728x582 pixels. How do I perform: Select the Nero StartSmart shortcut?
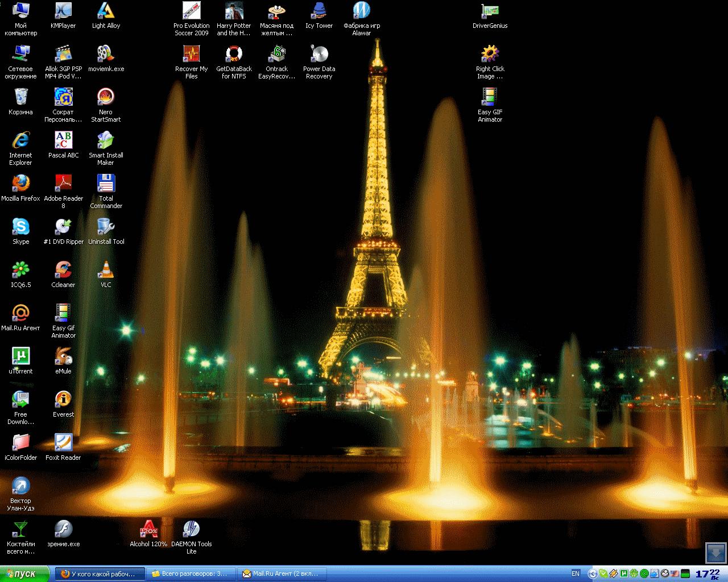[106, 97]
